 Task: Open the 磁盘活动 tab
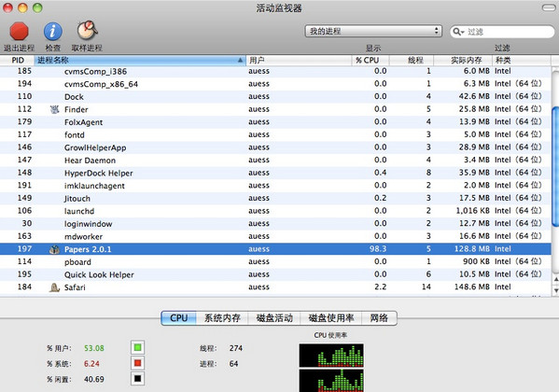coord(274,318)
